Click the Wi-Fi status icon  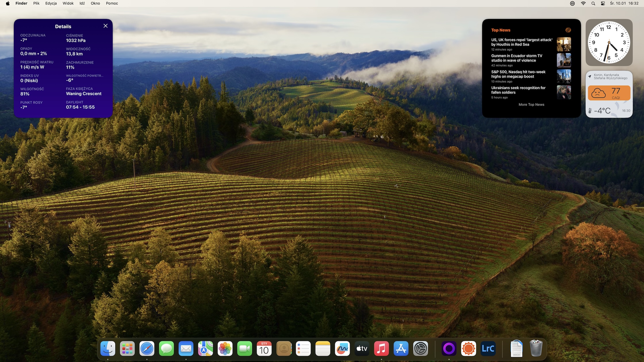583,3
